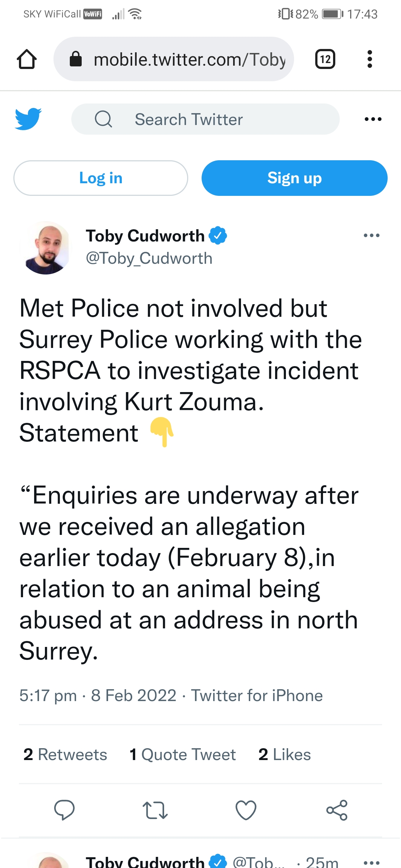Tap the browser address bar URL

click(x=189, y=59)
